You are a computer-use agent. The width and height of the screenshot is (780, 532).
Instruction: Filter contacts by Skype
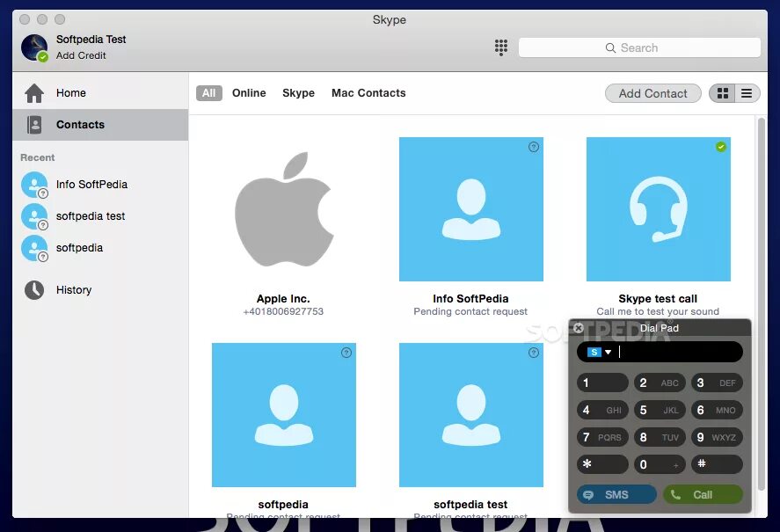point(298,93)
